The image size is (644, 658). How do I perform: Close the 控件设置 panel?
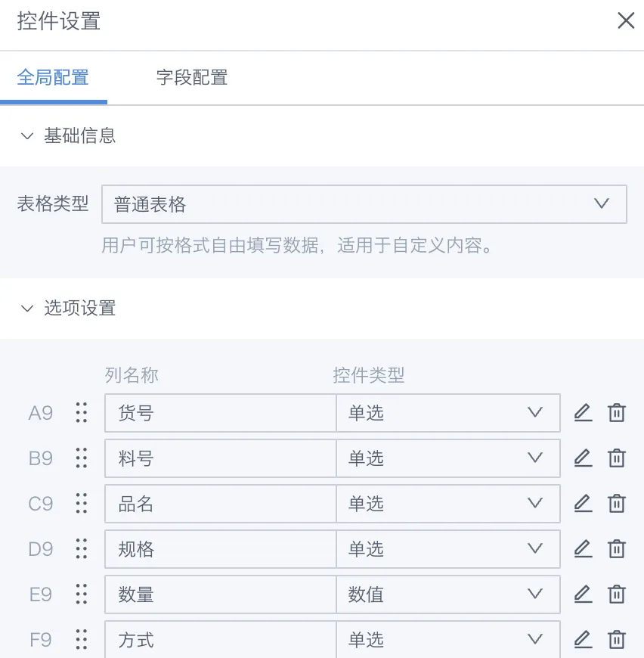tap(626, 20)
